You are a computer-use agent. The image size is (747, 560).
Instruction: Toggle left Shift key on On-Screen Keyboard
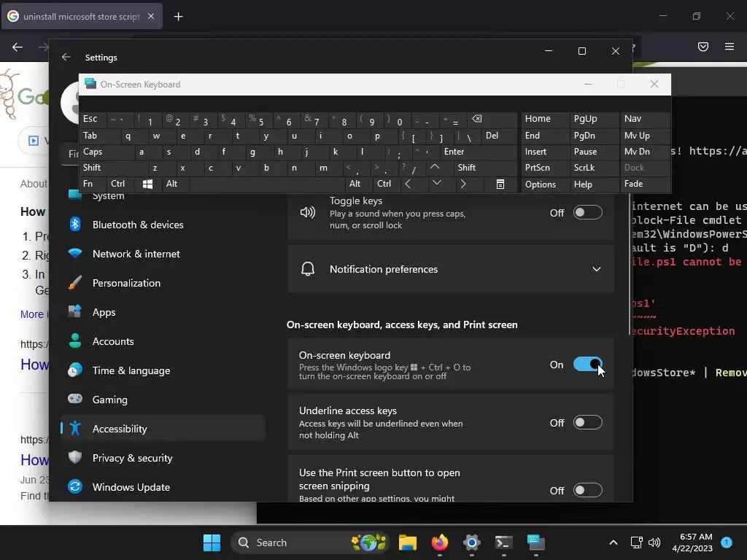(113, 168)
